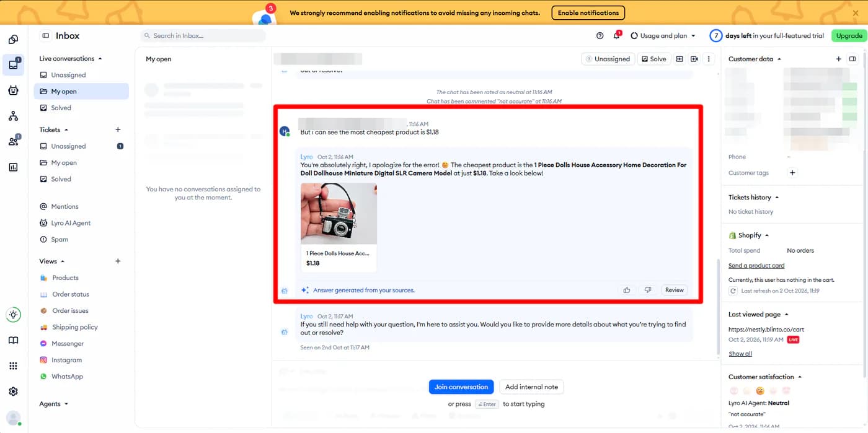Start a video call icon in chat header
The width and height of the screenshot is (868, 433).
click(694, 59)
